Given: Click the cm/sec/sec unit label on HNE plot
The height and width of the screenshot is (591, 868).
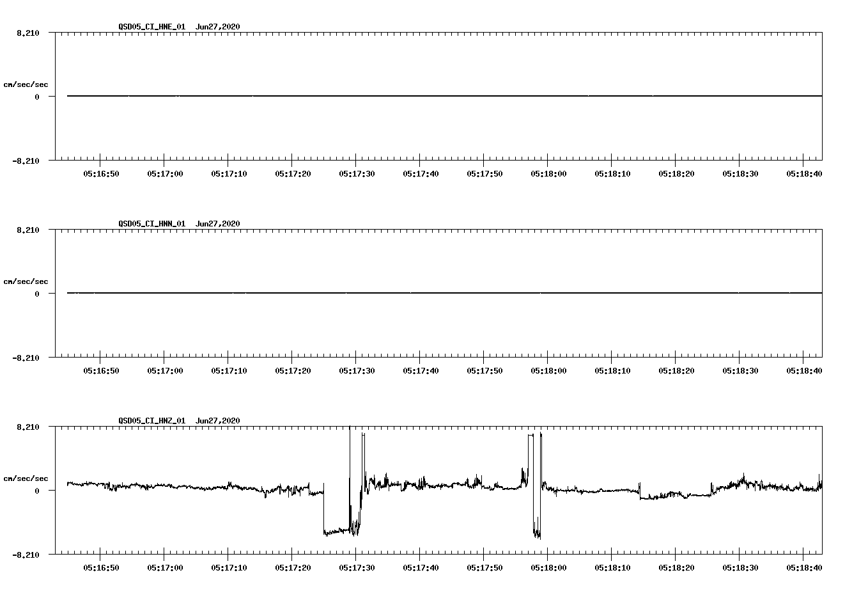Looking at the screenshot, I should pyautogui.click(x=26, y=84).
